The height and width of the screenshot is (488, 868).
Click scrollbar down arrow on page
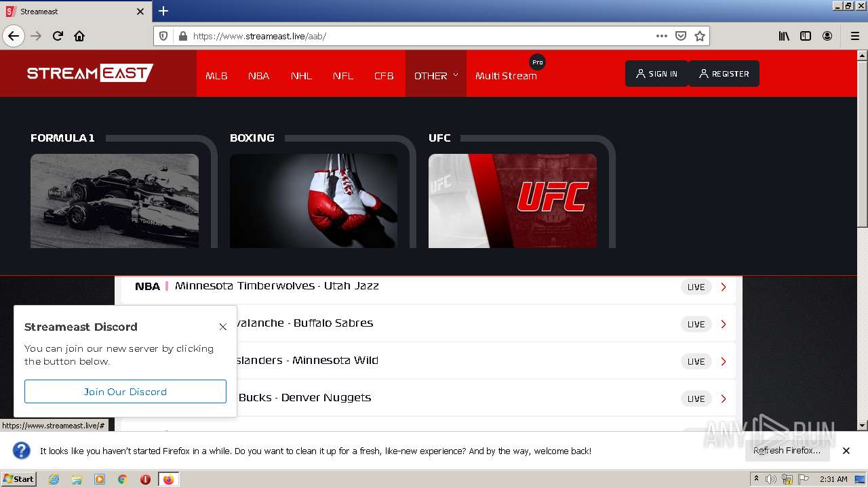[x=863, y=426]
